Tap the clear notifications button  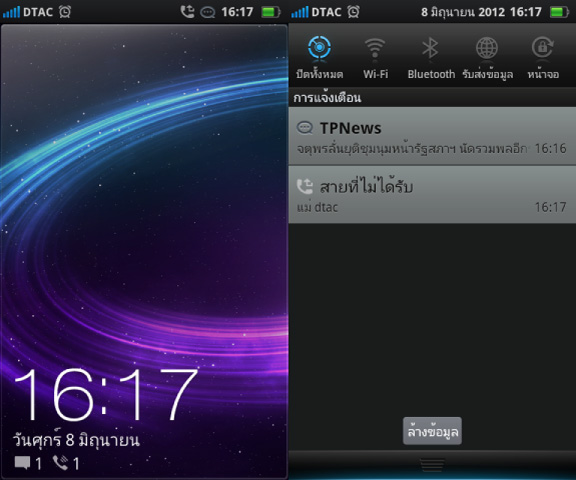tap(432, 431)
